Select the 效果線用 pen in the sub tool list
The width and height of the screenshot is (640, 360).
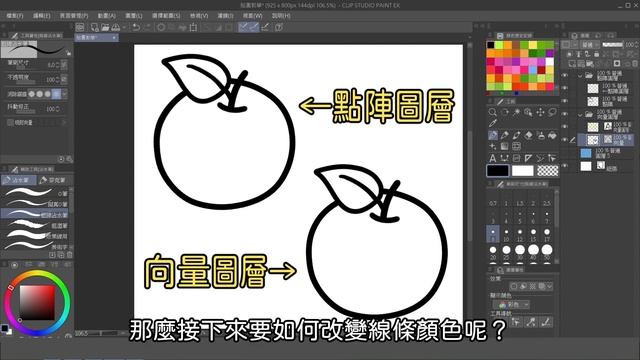(36, 236)
